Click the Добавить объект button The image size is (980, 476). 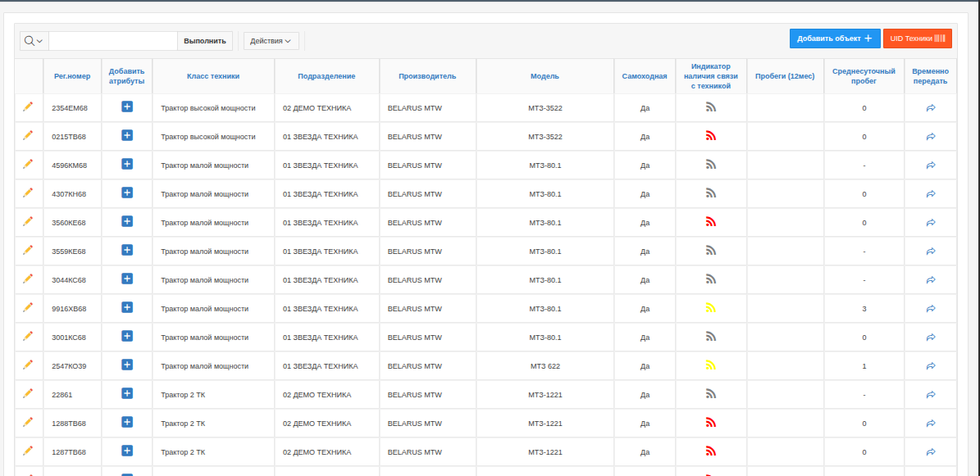point(834,39)
